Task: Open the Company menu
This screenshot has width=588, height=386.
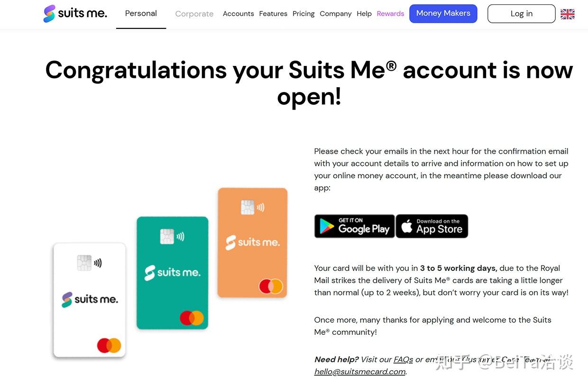Action: pos(336,14)
